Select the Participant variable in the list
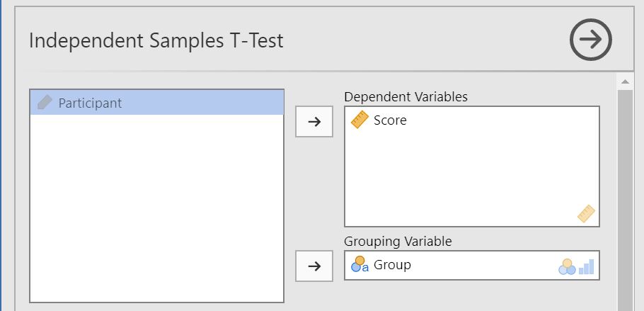Screen dimensions: 644x311 [90, 103]
